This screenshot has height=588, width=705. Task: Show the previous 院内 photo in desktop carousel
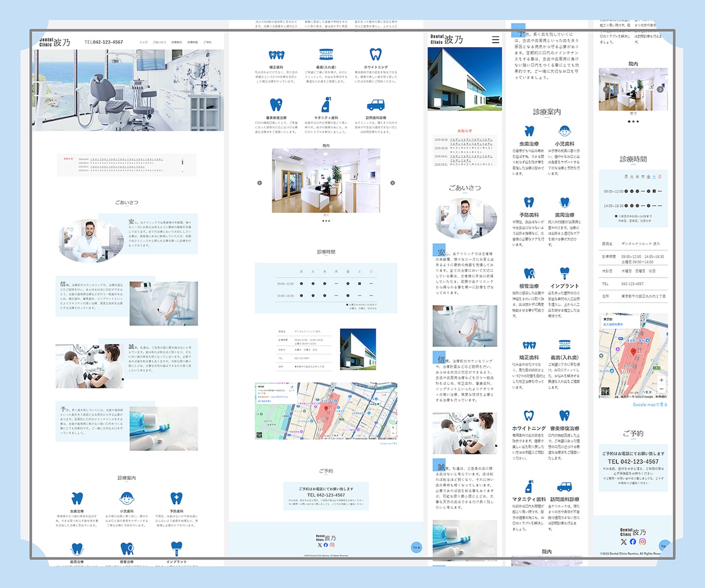pos(259,183)
